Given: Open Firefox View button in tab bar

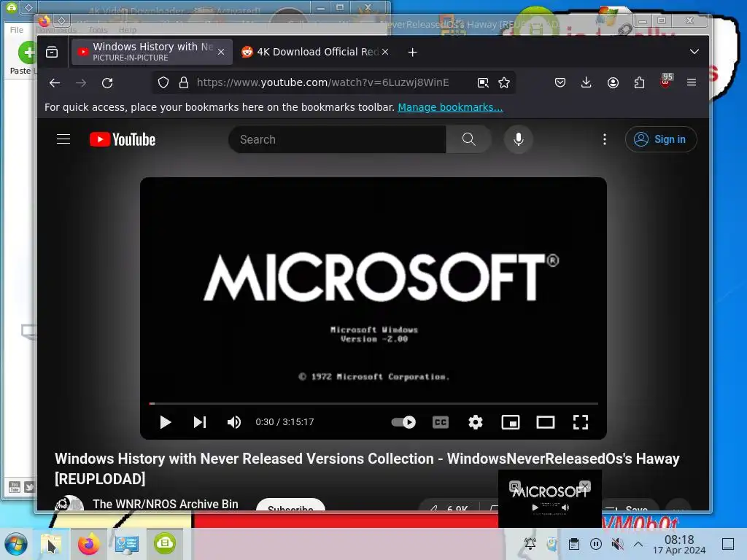Looking at the screenshot, I should tap(52, 52).
